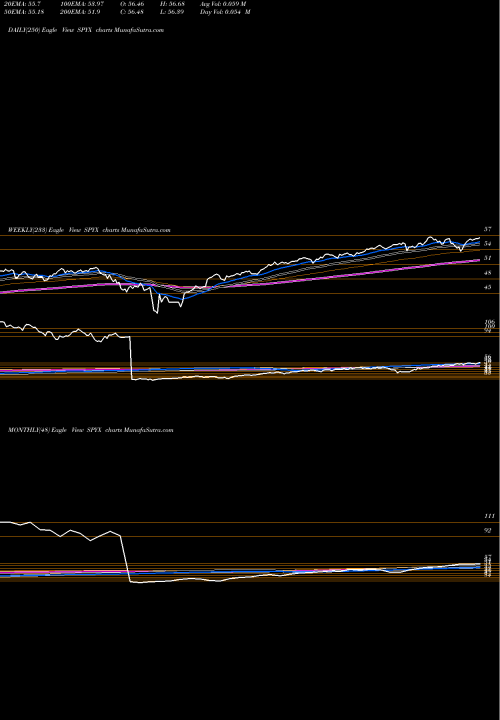Click the 57 price axis label

coord(488,229)
